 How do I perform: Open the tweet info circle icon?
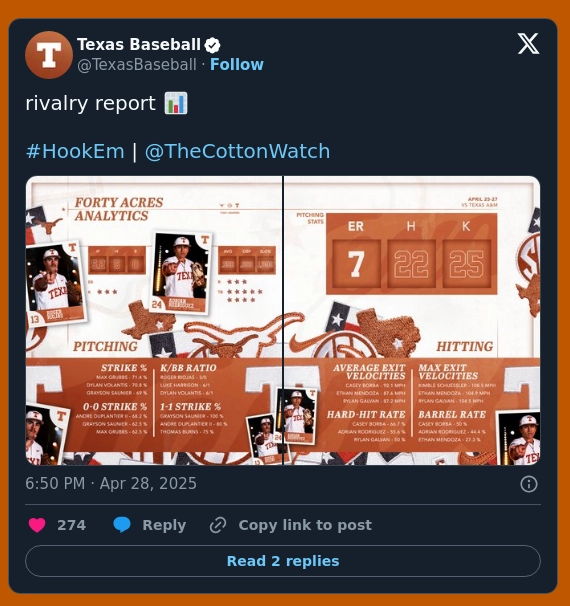[529, 484]
